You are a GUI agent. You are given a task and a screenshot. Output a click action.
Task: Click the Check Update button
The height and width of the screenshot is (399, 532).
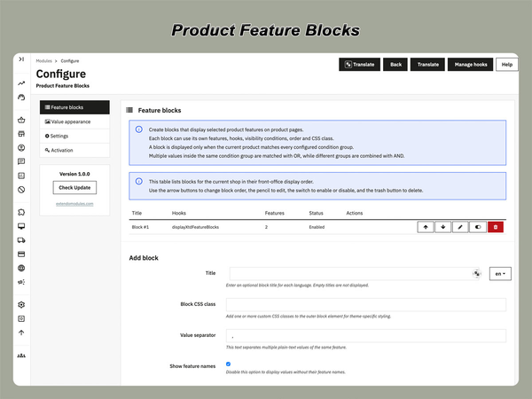[x=74, y=188]
